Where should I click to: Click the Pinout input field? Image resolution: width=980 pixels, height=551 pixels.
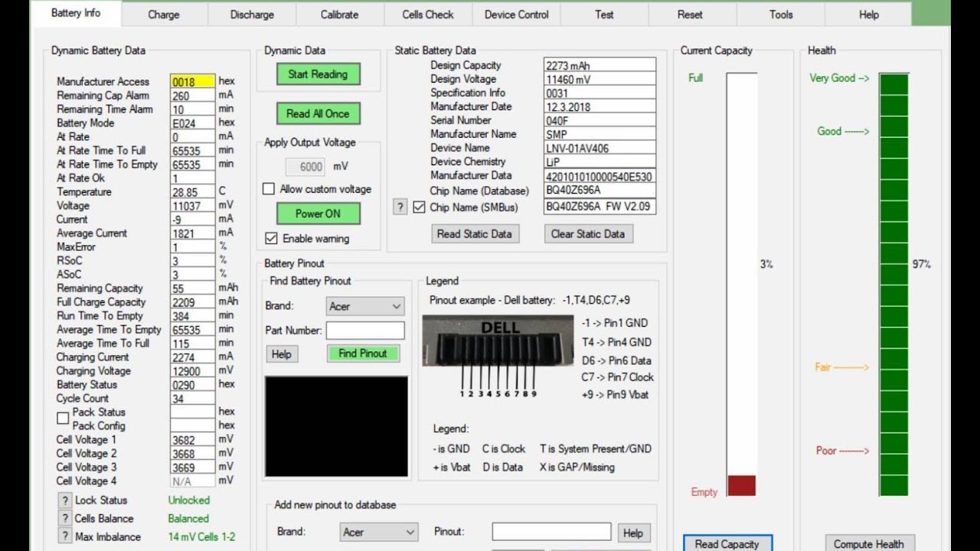tap(551, 532)
